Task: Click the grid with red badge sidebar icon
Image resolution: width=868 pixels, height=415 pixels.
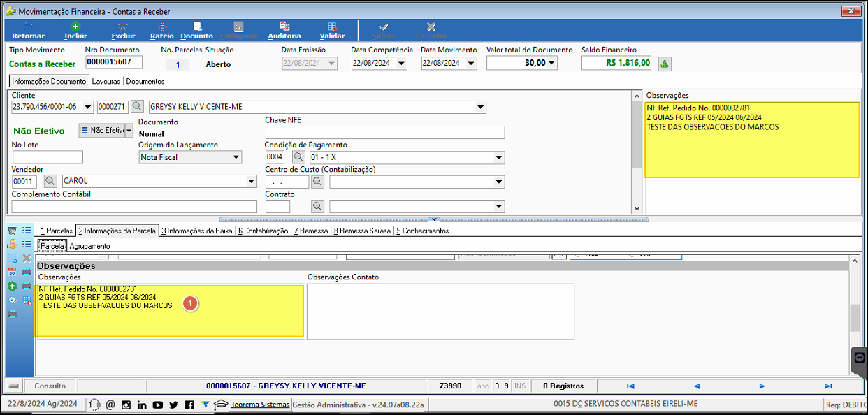Action: 27,300
